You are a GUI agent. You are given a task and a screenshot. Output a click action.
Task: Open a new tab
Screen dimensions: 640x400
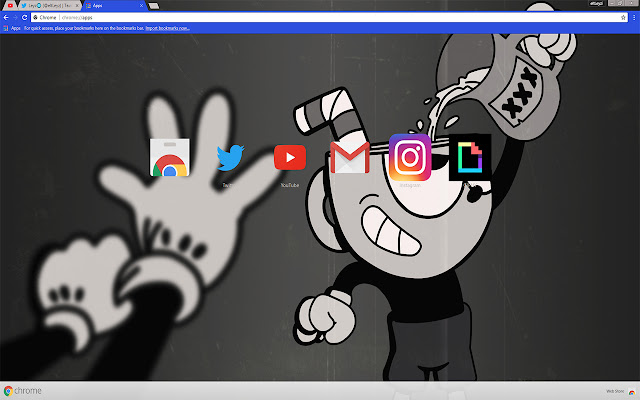tap(154, 6)
